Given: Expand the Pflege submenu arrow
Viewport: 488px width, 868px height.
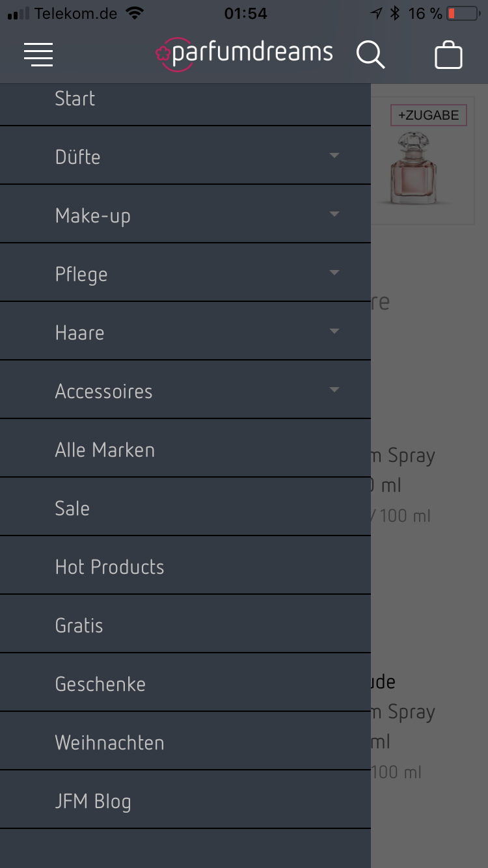Looking at the screenshot, I should tap(334, 273).
